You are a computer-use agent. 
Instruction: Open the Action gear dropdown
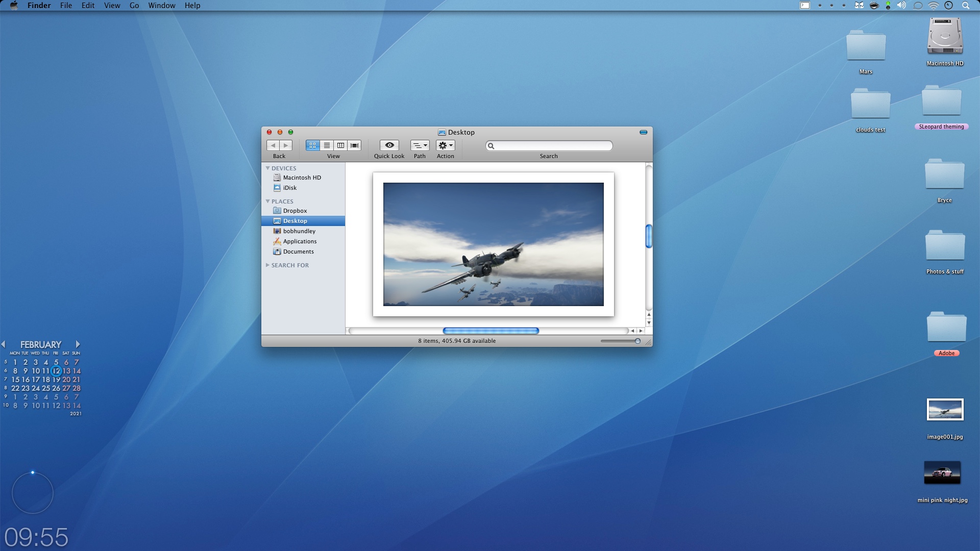446,145
